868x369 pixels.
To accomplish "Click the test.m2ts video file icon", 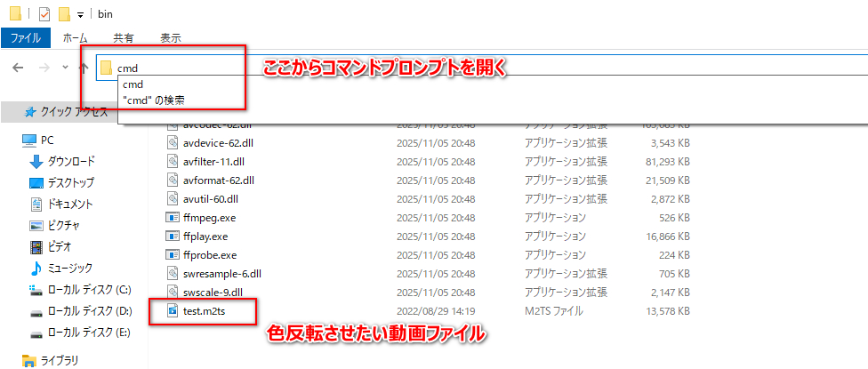I will (x=173, y=311).
